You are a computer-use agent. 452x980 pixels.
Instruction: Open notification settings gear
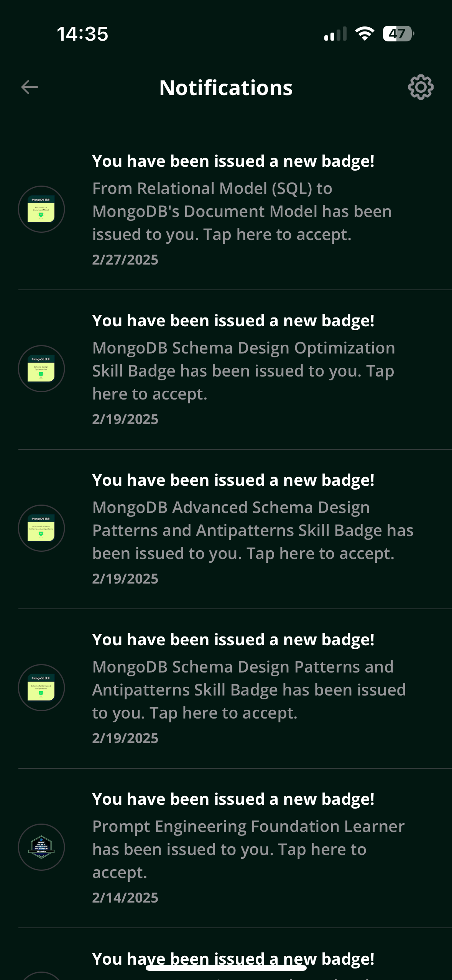click(x=421, y=87)
